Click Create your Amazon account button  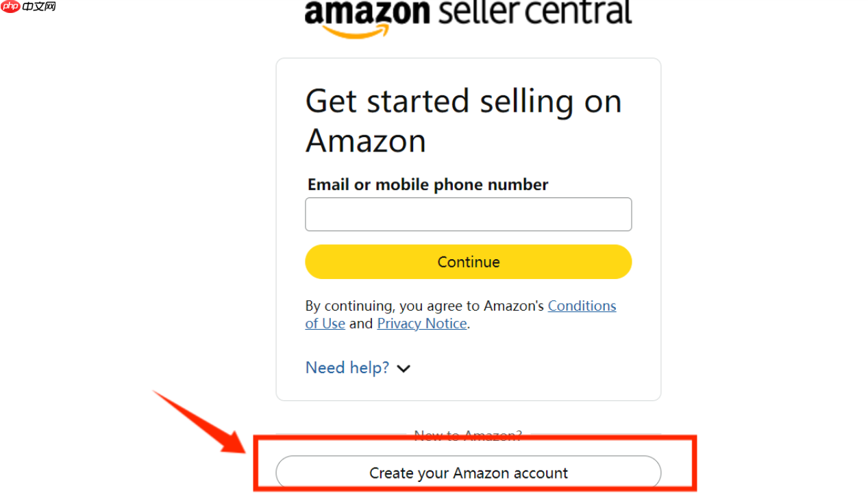click(x=468, y=473)
